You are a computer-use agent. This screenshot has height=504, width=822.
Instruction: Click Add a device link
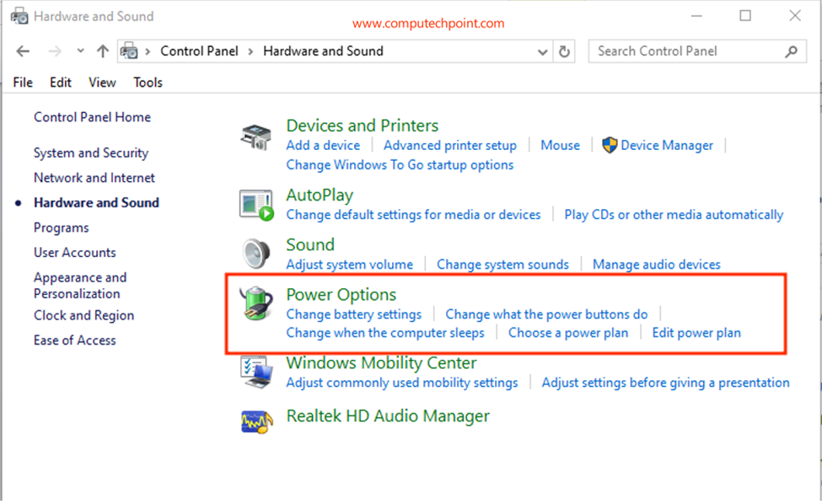323,145
